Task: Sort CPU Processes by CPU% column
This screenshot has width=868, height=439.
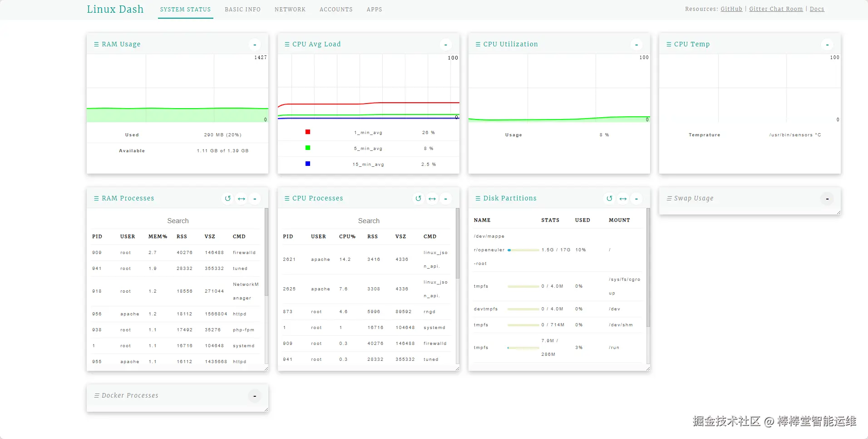Action: (x=347, y=237)
